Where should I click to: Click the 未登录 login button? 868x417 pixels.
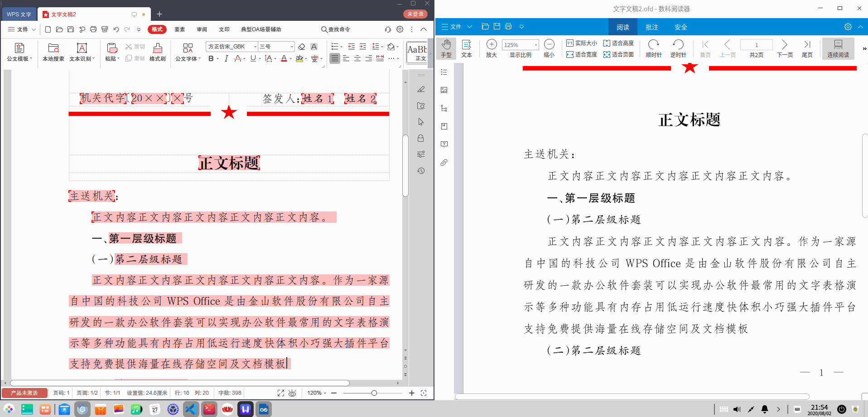click(415, 14)
